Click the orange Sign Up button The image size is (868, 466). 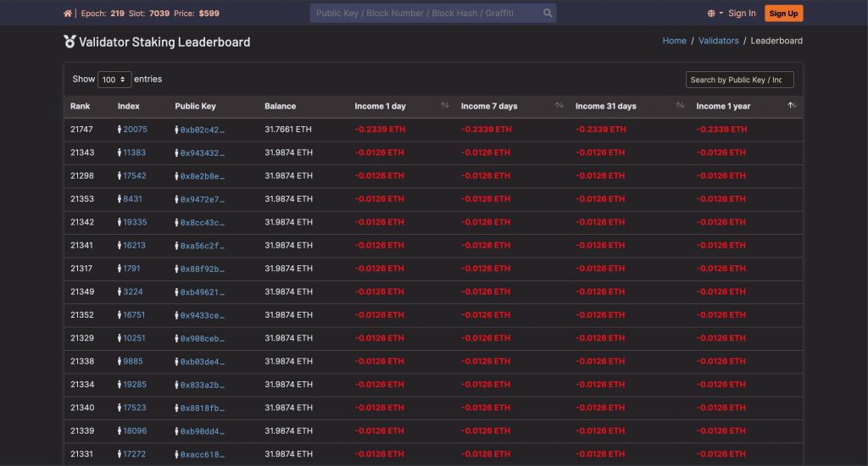pyautogui.click(x=783, y=14)
